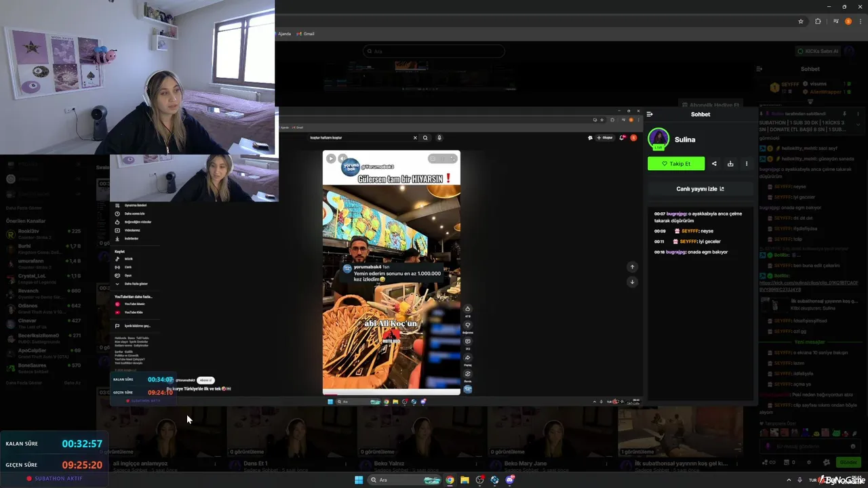Click the Remix icon on the short
Image resolution: width=868 pixels, height=488 pixels.
coord(467,374)
